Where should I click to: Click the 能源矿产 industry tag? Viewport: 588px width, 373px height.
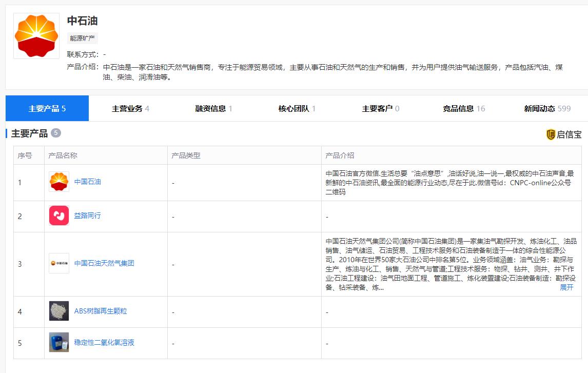pos(83,38)
